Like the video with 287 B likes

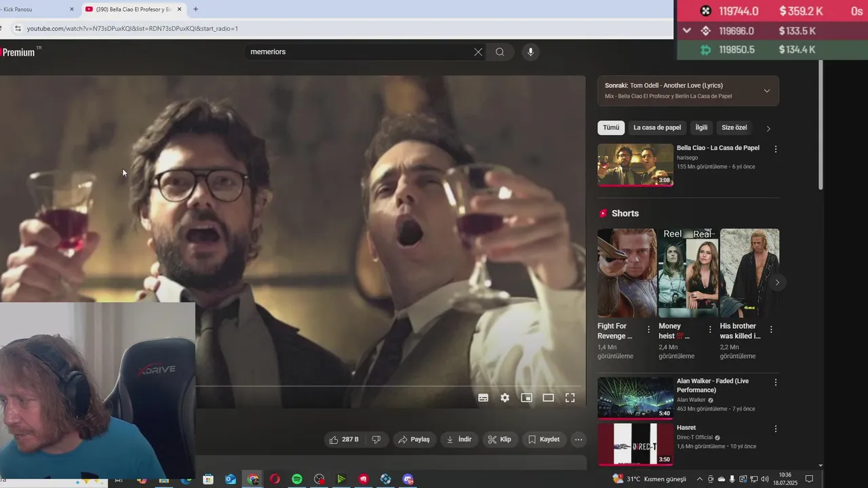click(x=344, y=439)
